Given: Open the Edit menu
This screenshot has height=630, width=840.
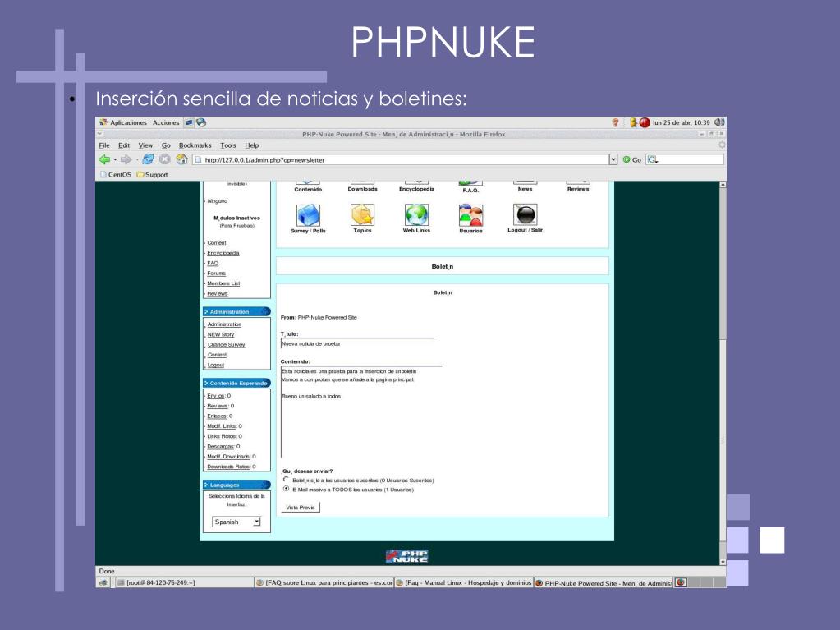Looking at the screenshot, I should tap(124, 145).
